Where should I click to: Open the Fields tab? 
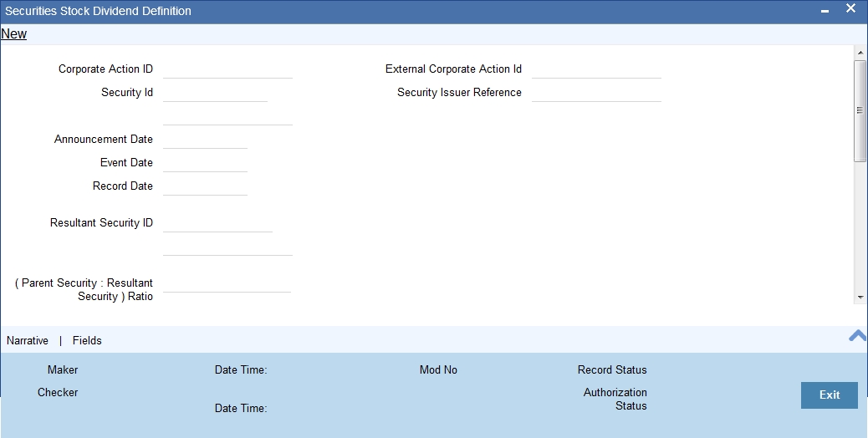click(x=87, y=341)
